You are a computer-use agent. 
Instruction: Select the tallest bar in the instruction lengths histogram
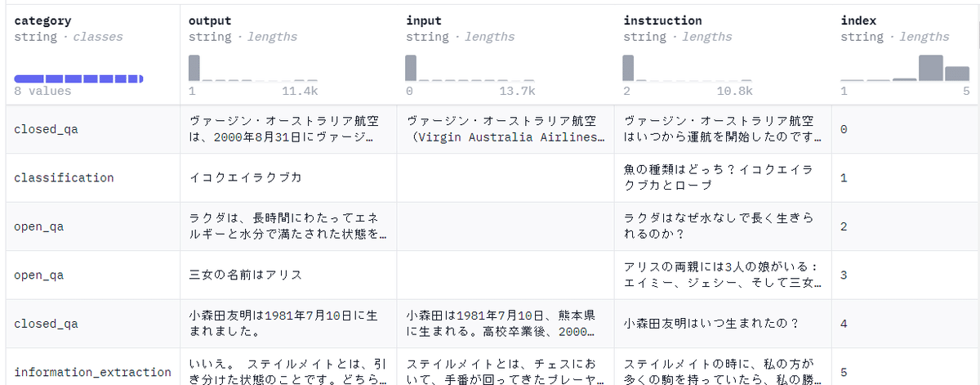pos(628,68)
